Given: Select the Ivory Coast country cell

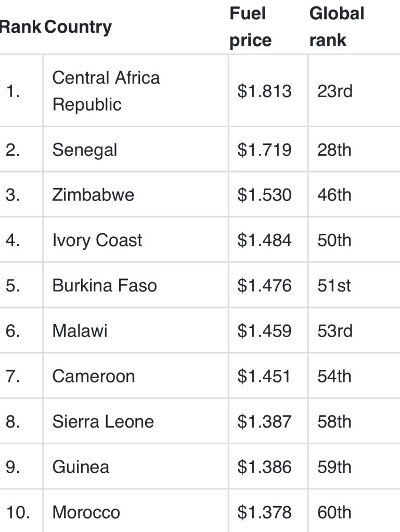Looking at the screenshot, I should [97, 241].
